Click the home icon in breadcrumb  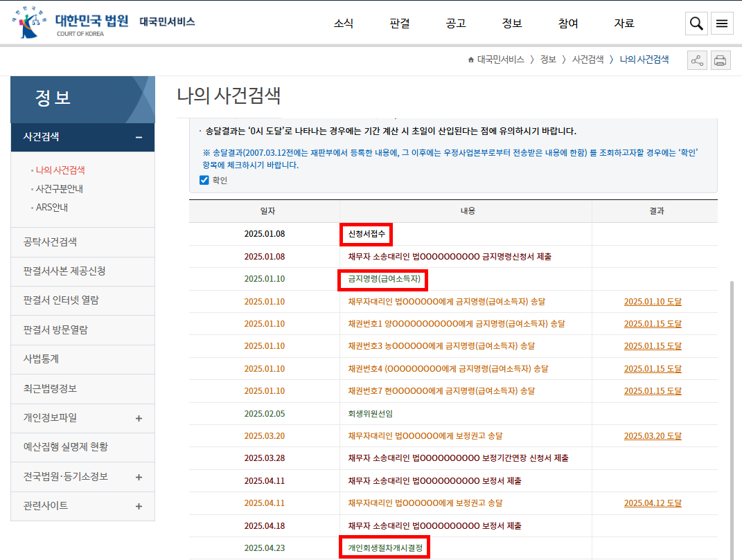coord(471,60)
